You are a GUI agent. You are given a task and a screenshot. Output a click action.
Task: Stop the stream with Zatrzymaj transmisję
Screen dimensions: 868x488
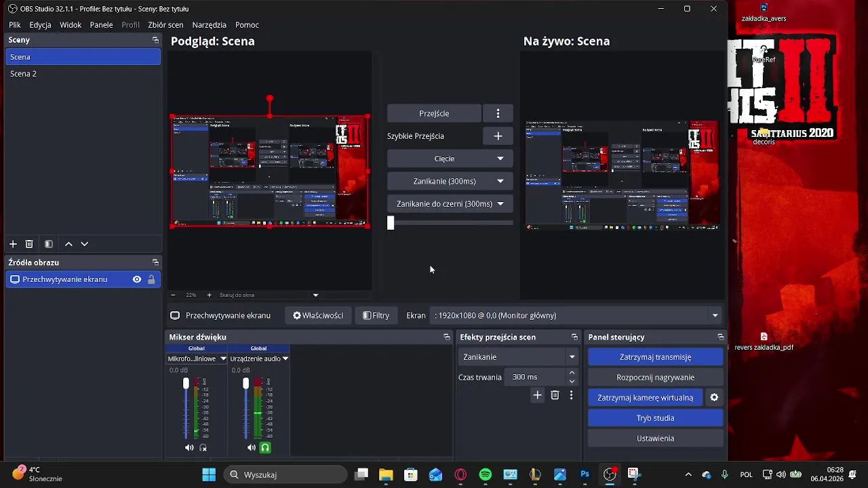[655, 357]
